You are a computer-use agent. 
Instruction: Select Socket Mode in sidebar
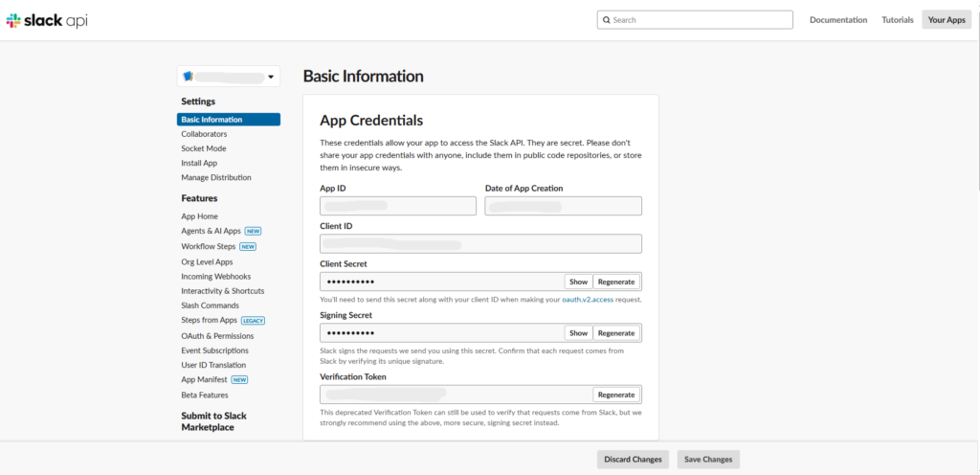point(203,148)
